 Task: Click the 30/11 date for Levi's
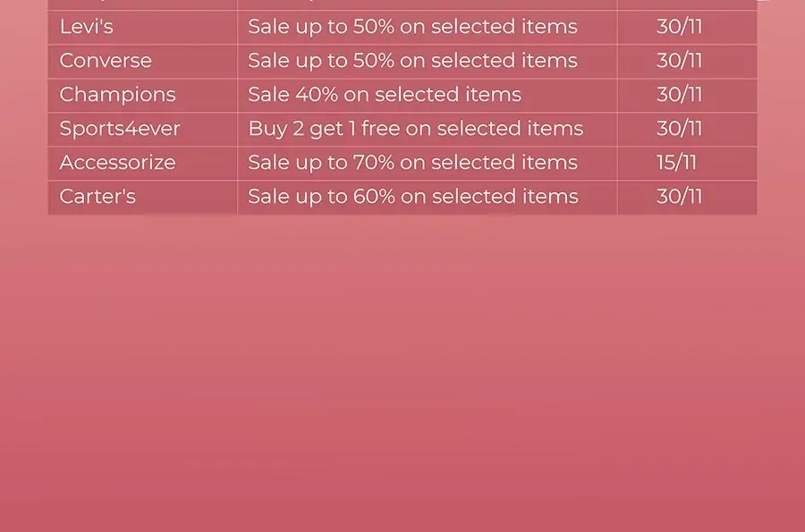click(x=679, y=27)
